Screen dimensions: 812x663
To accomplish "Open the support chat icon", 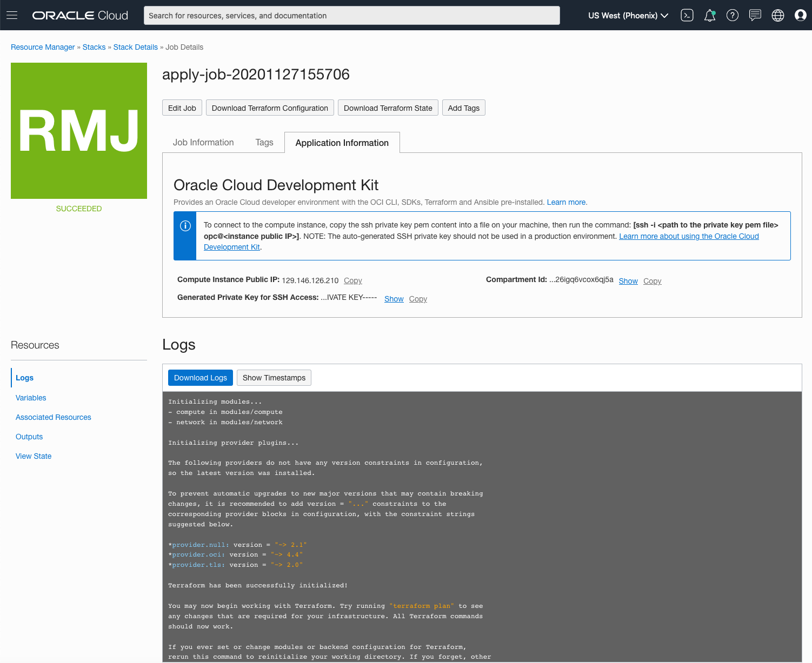I will pos(755,15).
